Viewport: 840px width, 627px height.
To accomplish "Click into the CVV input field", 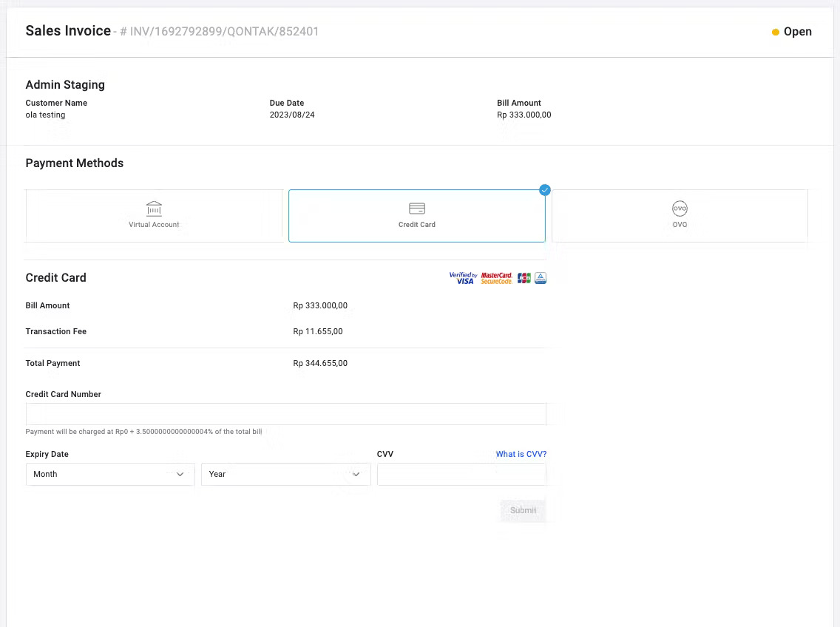I will (461, 474).
